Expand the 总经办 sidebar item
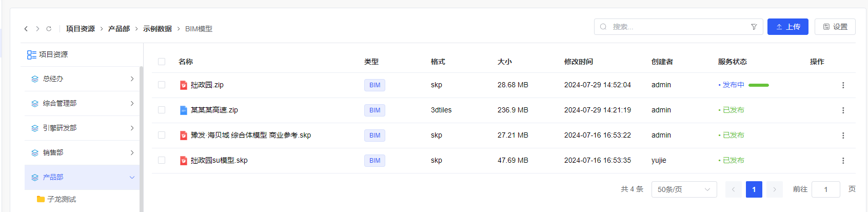 click(x=132, y=79)
